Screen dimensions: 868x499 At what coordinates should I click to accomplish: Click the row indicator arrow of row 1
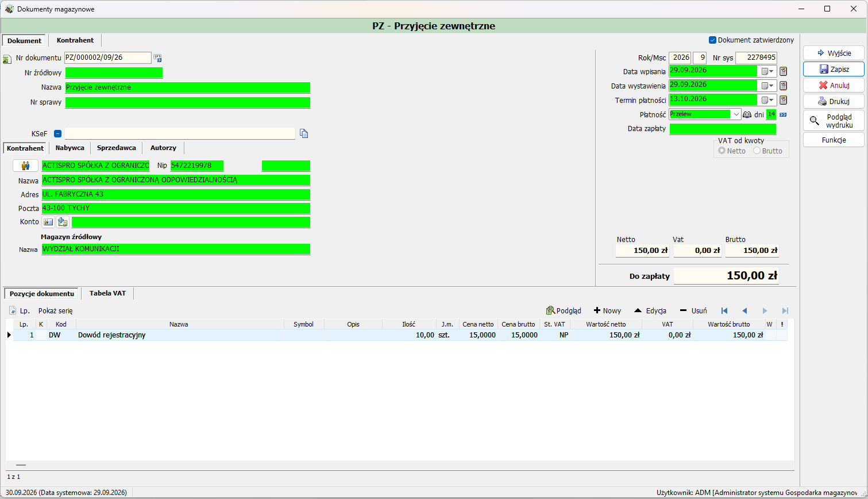(x=9, y=335)
